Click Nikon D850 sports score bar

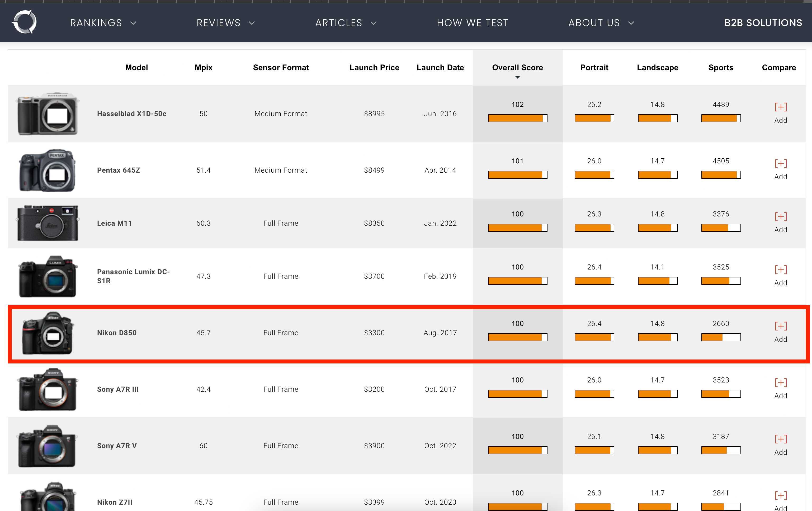pos(721,337)
